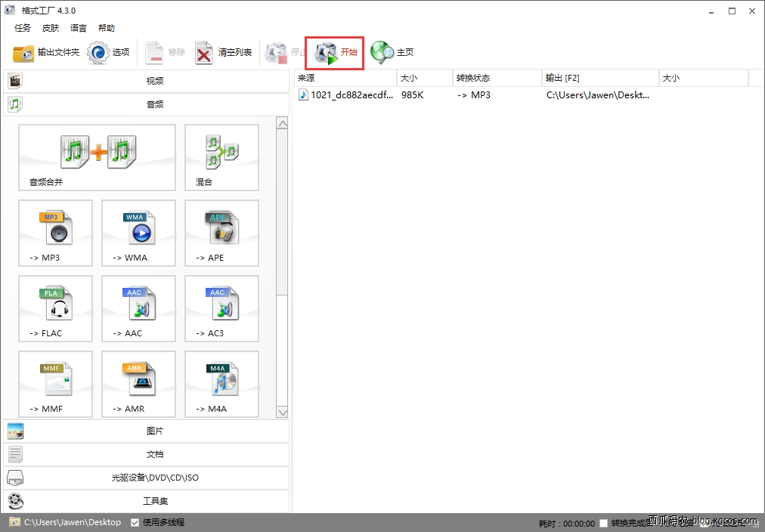Open the 输出文件夹 output folder button
This screenshot has height=532, width=765.
46,53
